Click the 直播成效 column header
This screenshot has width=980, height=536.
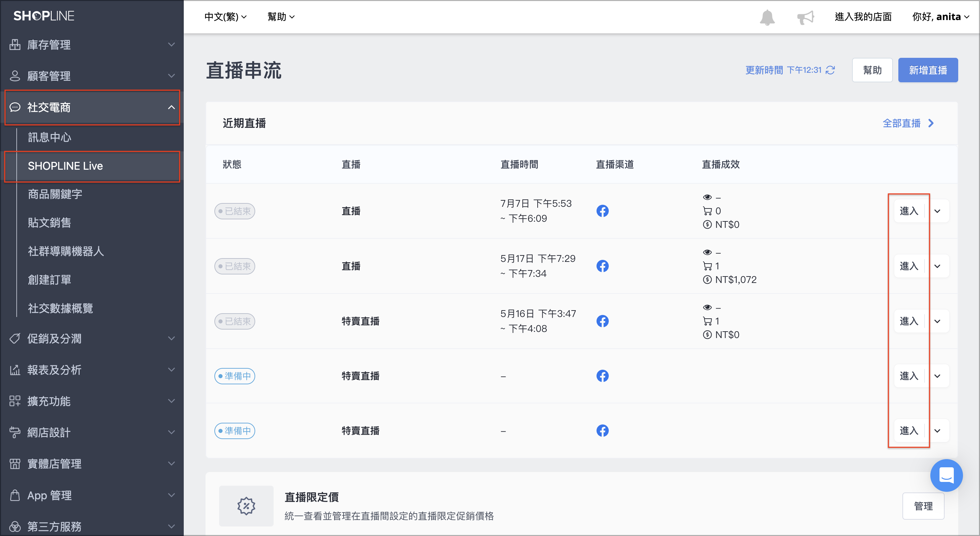721,165
